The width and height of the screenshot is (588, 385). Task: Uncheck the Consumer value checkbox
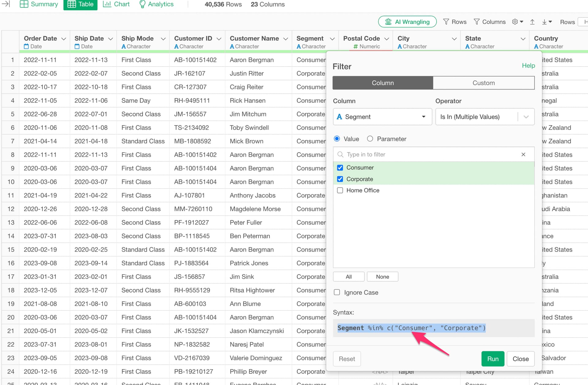pos(340,168)
